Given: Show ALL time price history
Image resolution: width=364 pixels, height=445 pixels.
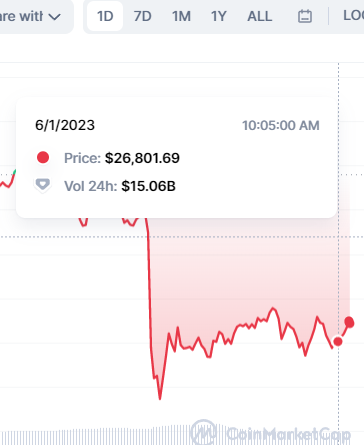Looking at the screenshot, I should tap(260, 16).
